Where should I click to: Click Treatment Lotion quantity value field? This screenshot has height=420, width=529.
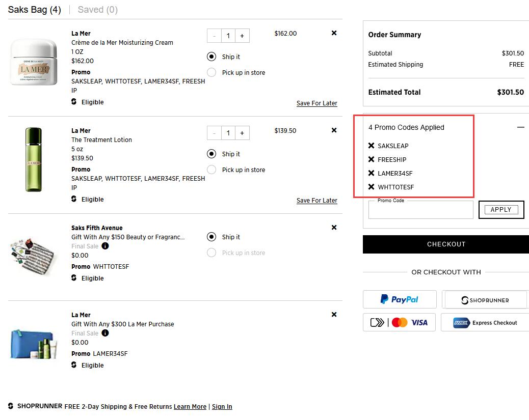pos(228,133)
